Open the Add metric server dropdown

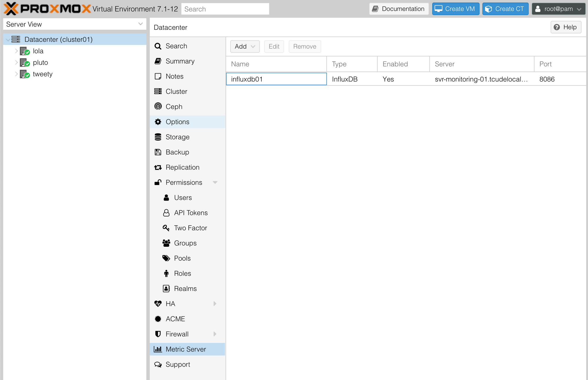[245, 46]
